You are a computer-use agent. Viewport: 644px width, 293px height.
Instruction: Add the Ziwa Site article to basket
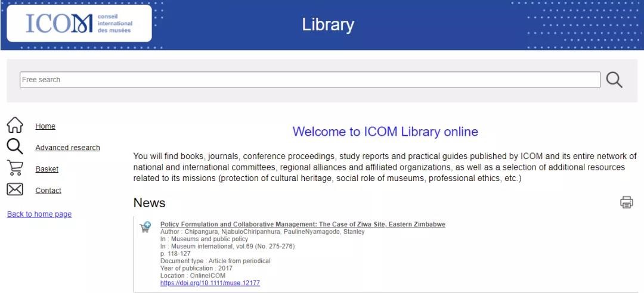[145, 227]
